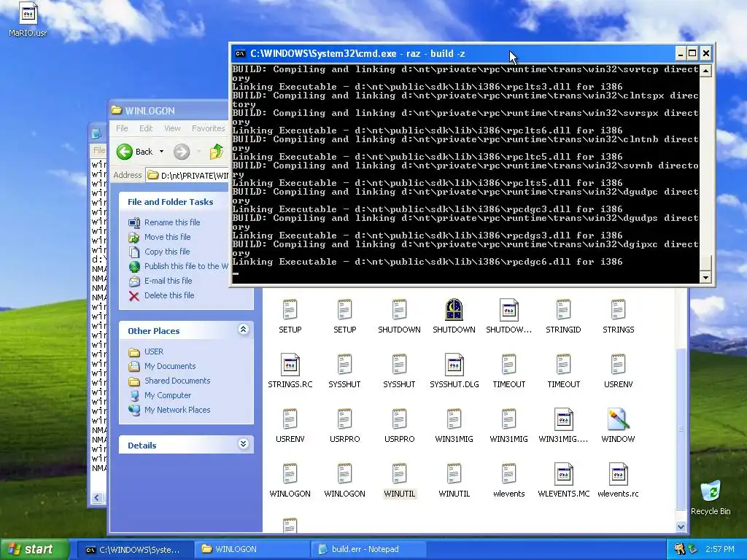The width and height of the screenshot is (747, 560).
Task: Click Delete this file link
Action: (x=169, y=295)
